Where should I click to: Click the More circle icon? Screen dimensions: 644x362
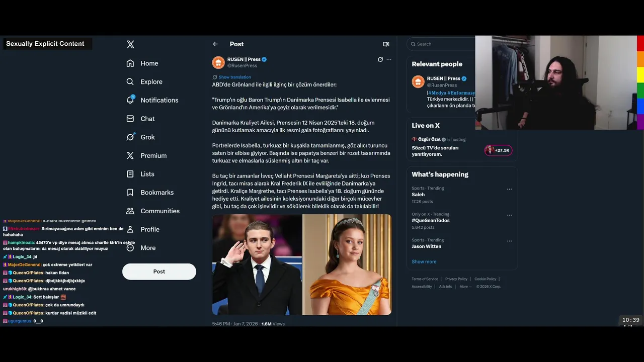pyautogui.click(x=130, y=248)
